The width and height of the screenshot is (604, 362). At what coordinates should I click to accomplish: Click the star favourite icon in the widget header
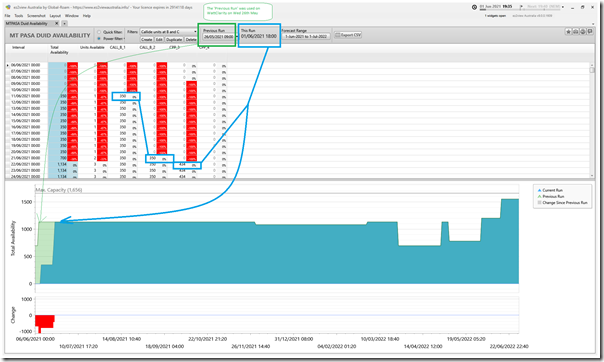(568, 32)
